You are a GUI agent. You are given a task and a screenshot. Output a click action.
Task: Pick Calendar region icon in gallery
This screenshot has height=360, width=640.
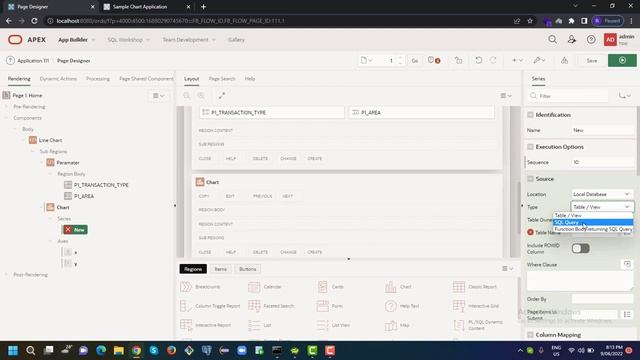(254, 287)
